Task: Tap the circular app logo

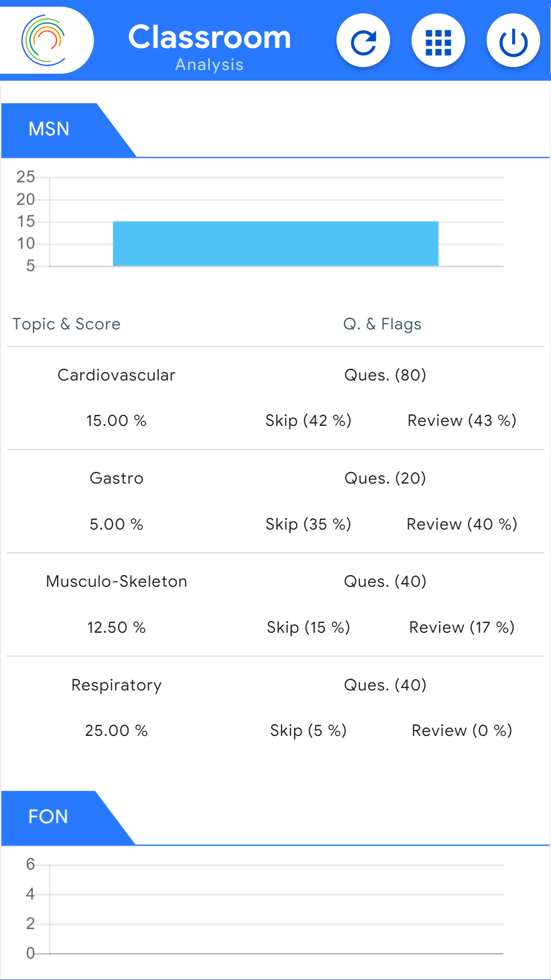Action: click(44, 40)
